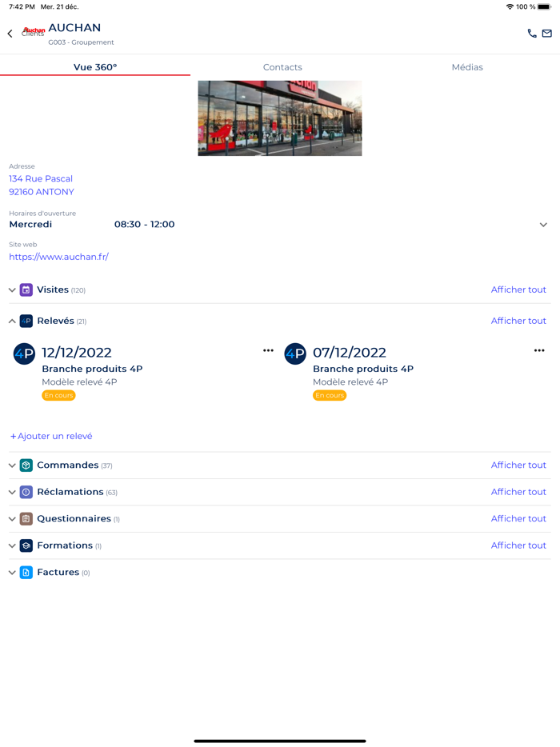Tap En cours badge of 12/12/2022 relevé
This screenshot has height=747, width=560.
58,395
